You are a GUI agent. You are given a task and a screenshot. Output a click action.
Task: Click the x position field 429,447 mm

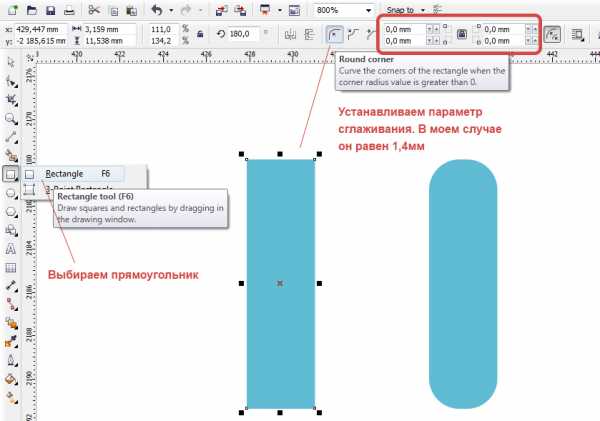[41, 29]
